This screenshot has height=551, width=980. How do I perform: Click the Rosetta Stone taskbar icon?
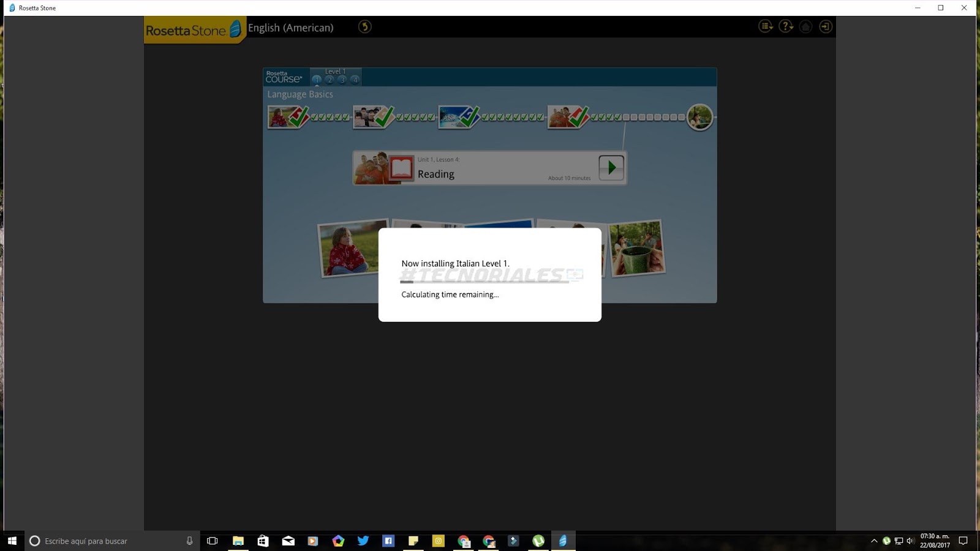pos(563,541)
